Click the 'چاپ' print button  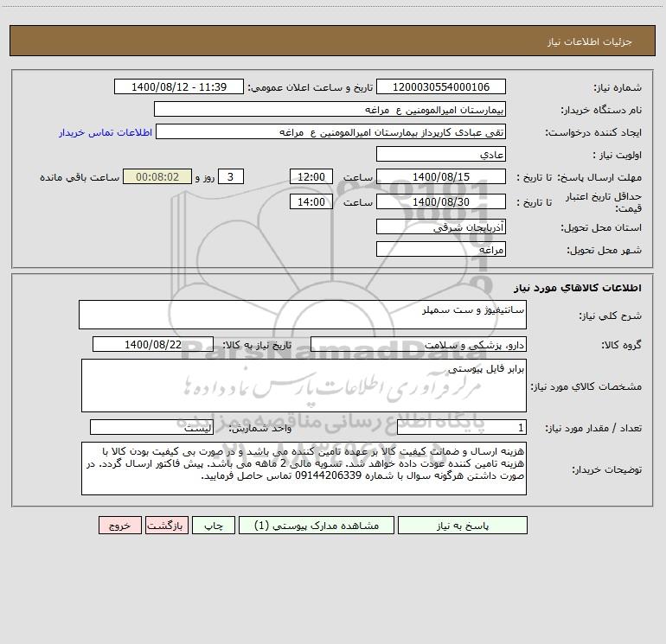(214, 526)
